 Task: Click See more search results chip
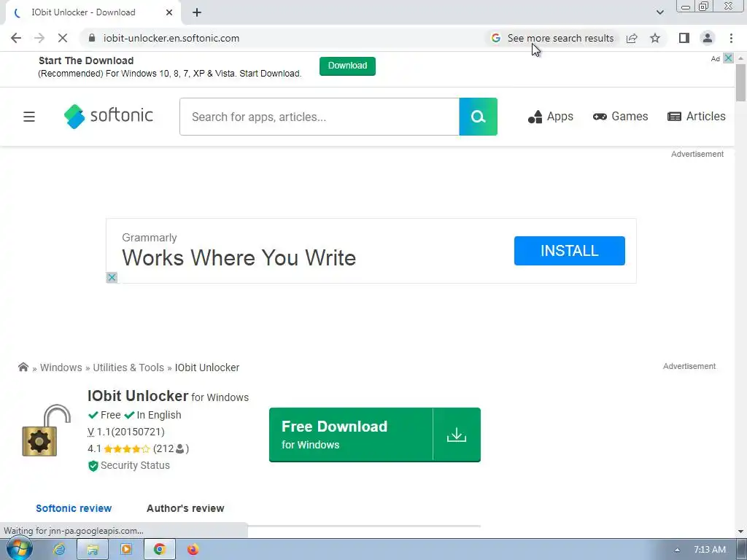pyautogui.click(x=553, y=38)
